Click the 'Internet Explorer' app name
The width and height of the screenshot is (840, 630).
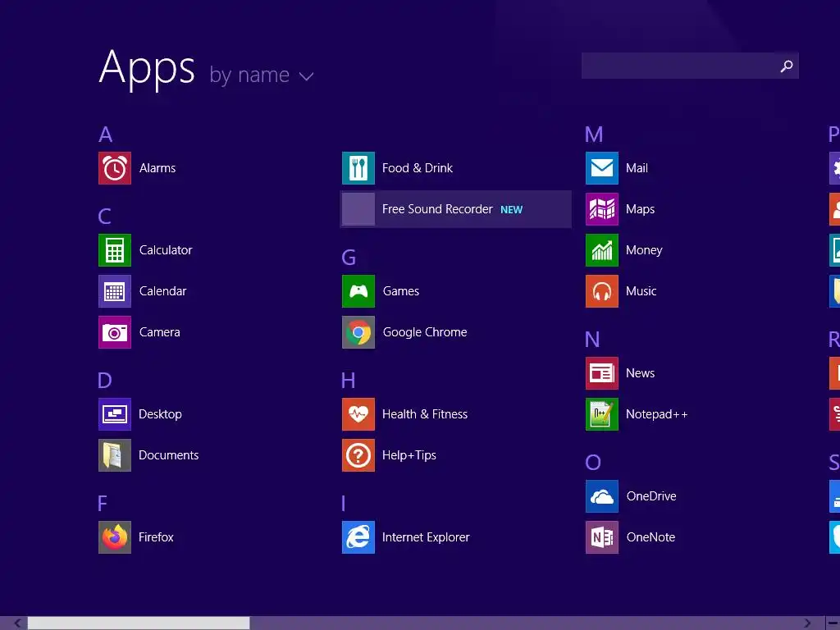click(x=426, y=537)
